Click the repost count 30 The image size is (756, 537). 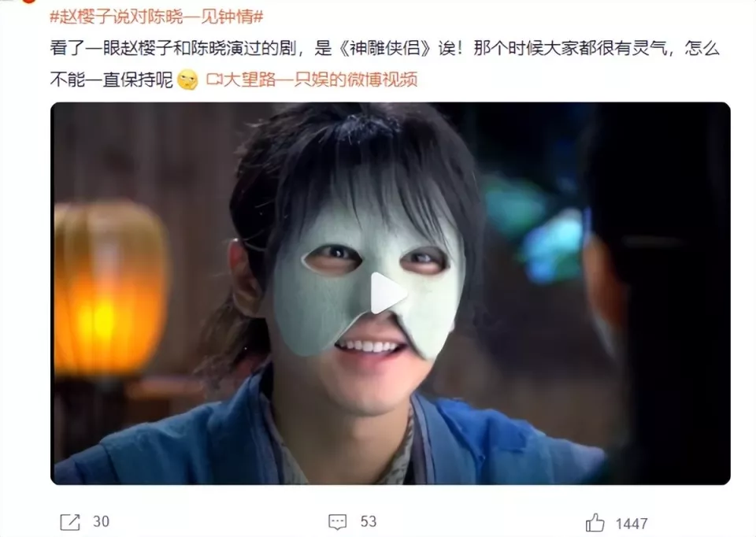pos(102,521)
